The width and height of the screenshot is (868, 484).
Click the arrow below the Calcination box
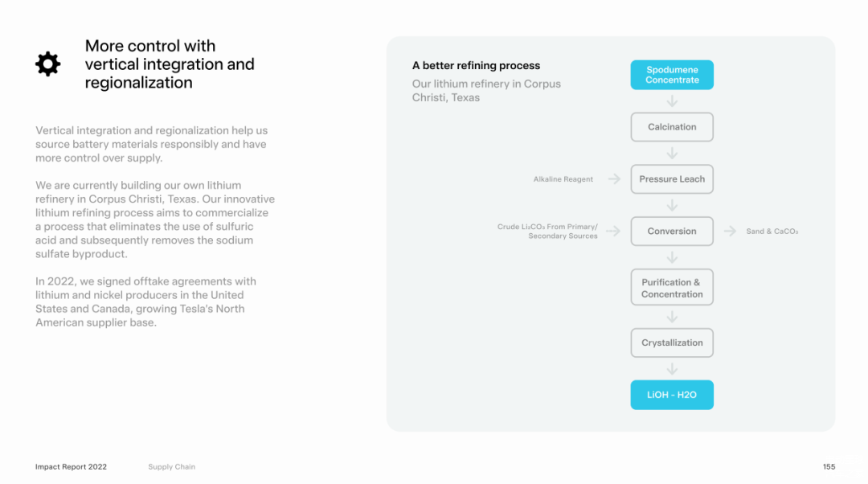(x=672, y=154)
